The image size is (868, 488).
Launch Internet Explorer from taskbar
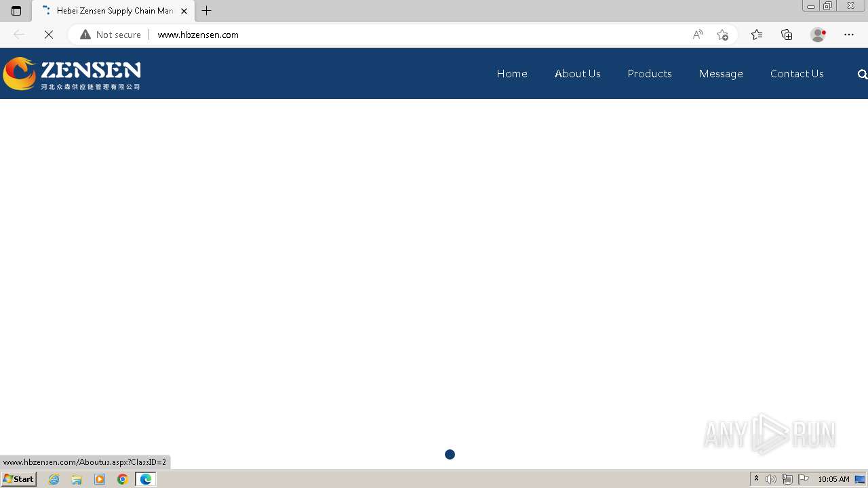click(54, 479)
